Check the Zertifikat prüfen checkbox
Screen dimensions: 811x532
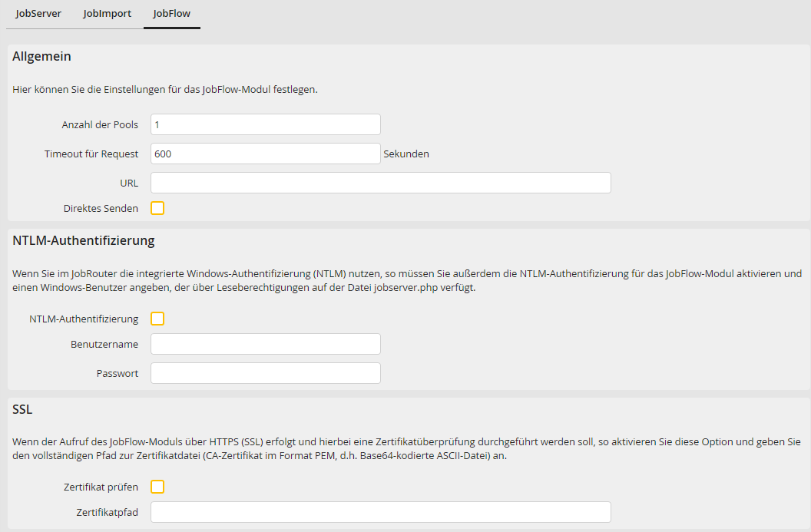[x=157, y=487]
